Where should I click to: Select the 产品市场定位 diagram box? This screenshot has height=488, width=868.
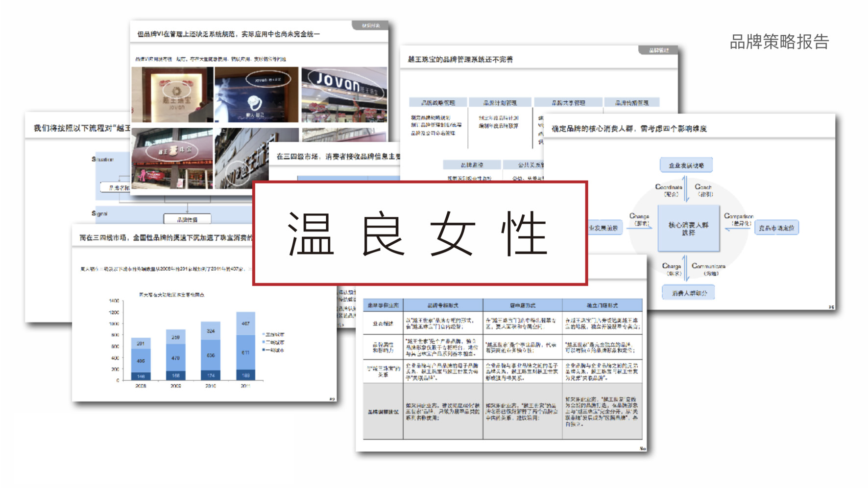[x=776, y=228]
